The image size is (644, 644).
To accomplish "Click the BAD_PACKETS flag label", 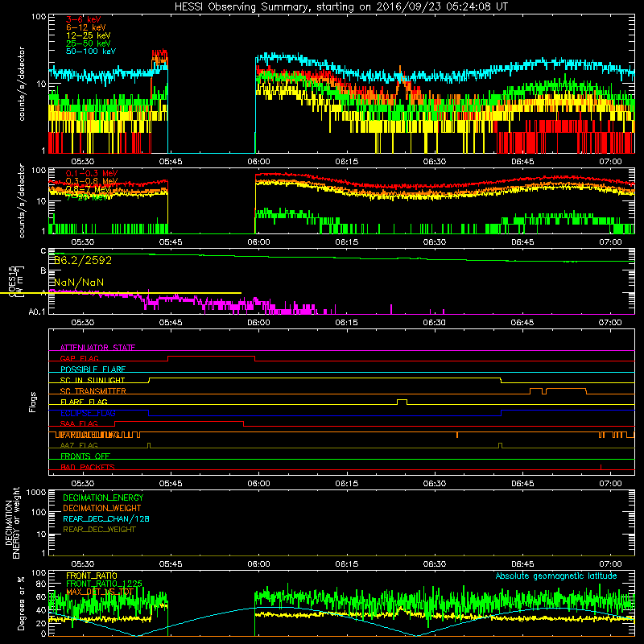I will [x=88, y=467].
